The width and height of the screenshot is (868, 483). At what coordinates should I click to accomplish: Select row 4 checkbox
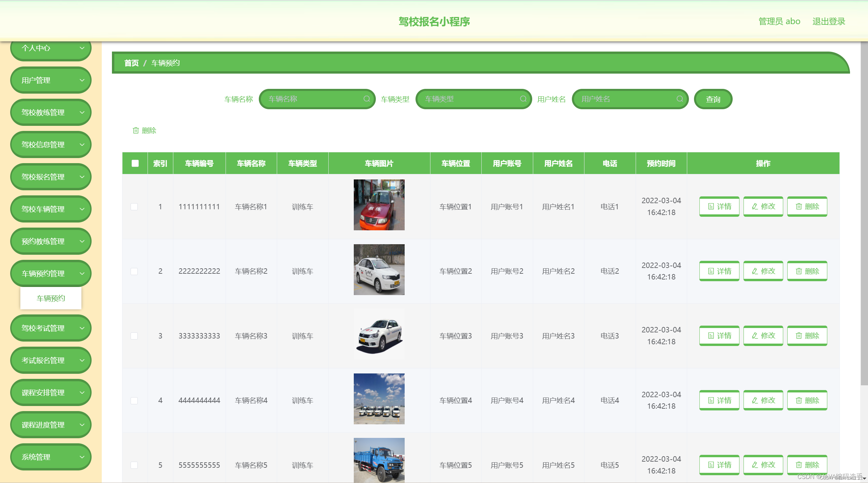(x=134, y=401)
